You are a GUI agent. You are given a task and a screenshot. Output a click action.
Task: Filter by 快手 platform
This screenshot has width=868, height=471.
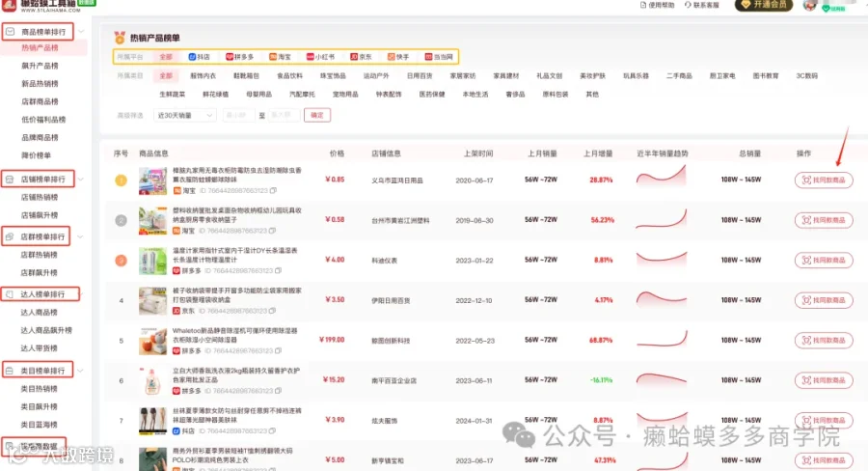coord(398,57)
